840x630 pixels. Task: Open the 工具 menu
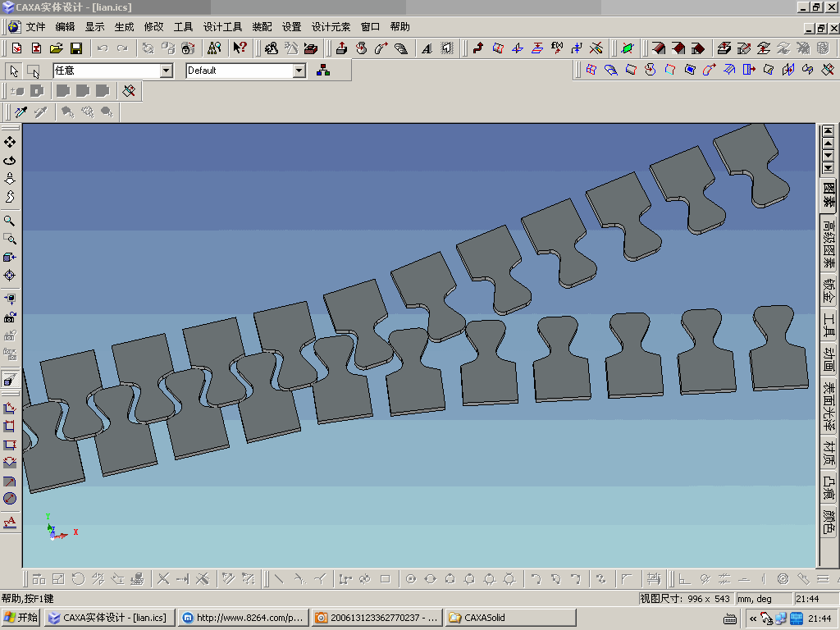pos(183,27)
